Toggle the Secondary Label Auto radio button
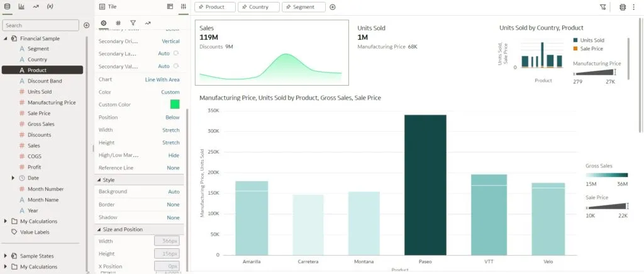The image size is (644, 274). click(x=175, y=54)
